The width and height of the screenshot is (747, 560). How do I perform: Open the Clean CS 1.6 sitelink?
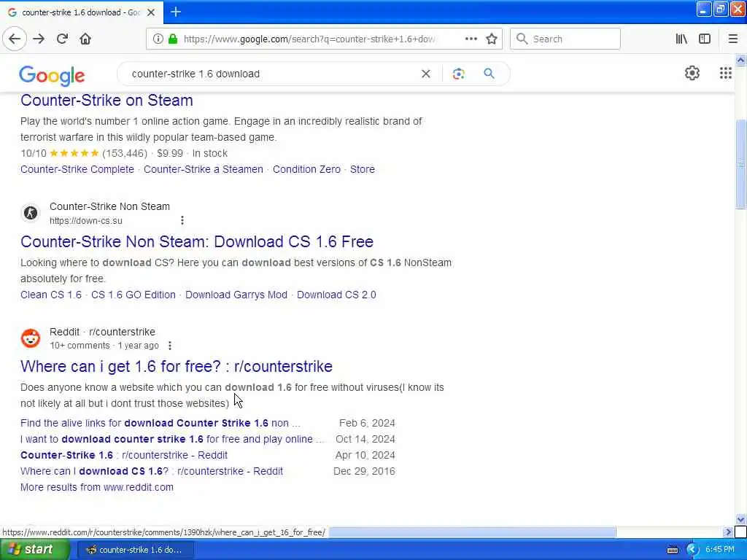point(51,295)
